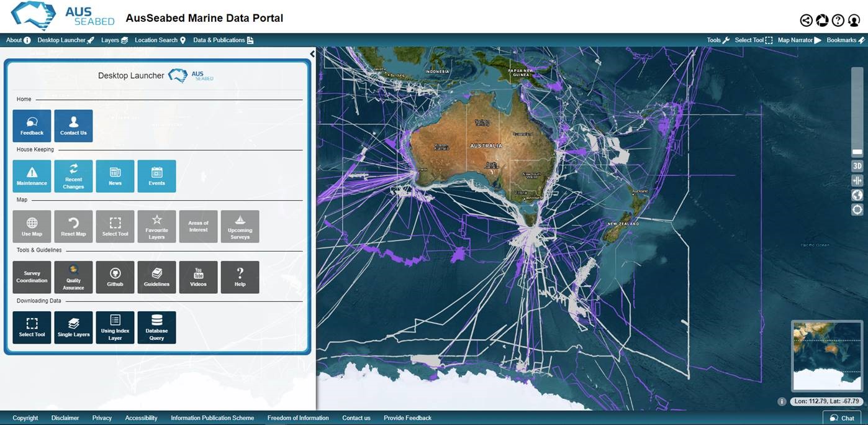
Task: Open the Github tile
Action: 115,277
